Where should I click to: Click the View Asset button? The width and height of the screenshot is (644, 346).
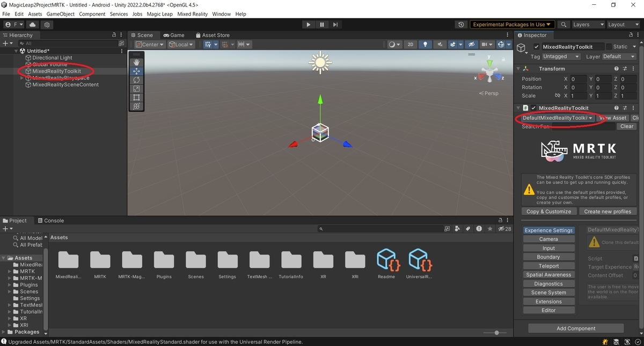click(612, 118)
